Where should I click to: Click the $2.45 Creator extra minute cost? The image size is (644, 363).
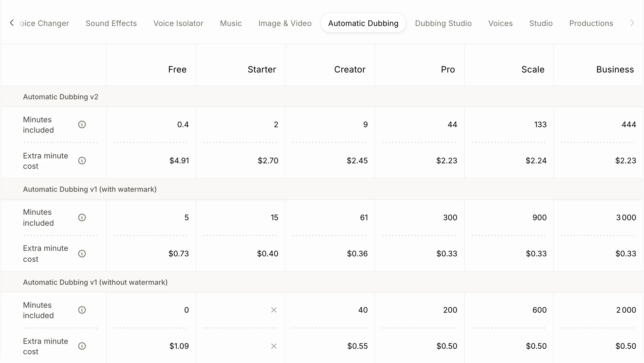[357, 161]
